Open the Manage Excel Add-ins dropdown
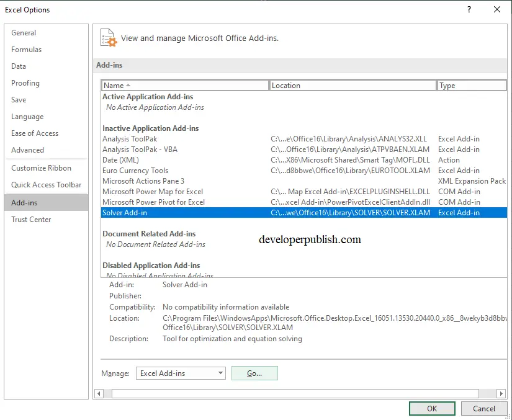Viewport: 512px width, 420px height. tap(181, 373)
